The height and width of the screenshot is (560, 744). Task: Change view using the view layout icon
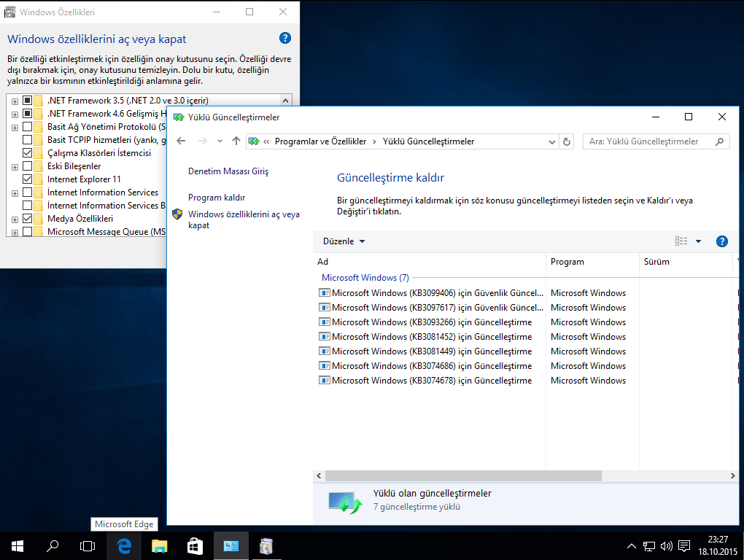click(681, 241)
